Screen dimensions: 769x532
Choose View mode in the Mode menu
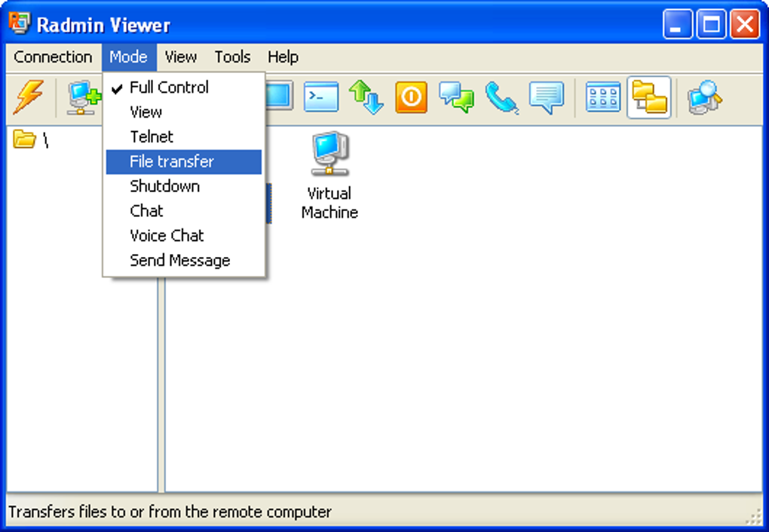pyautogui.click(x=184, y=112)
